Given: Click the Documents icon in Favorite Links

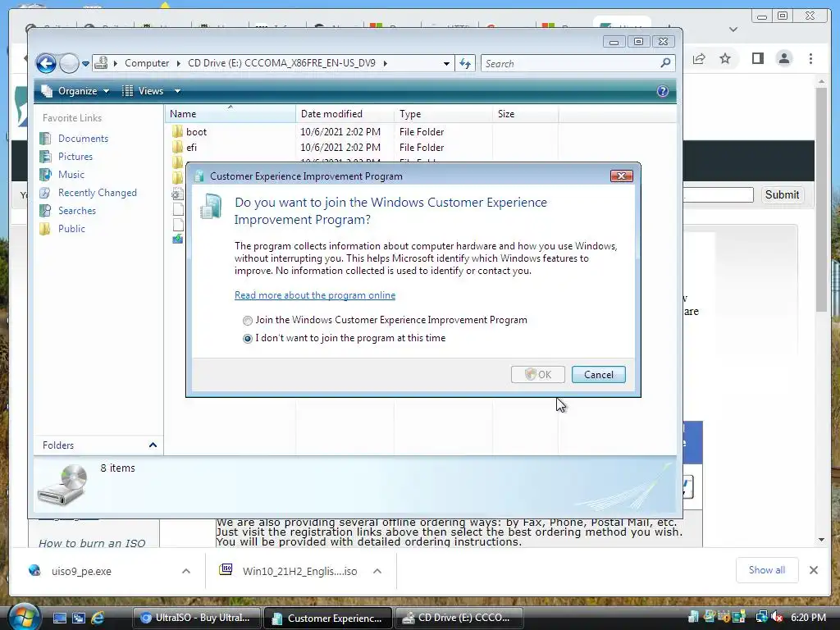Looking at the screenshot, I should point(46,139).
